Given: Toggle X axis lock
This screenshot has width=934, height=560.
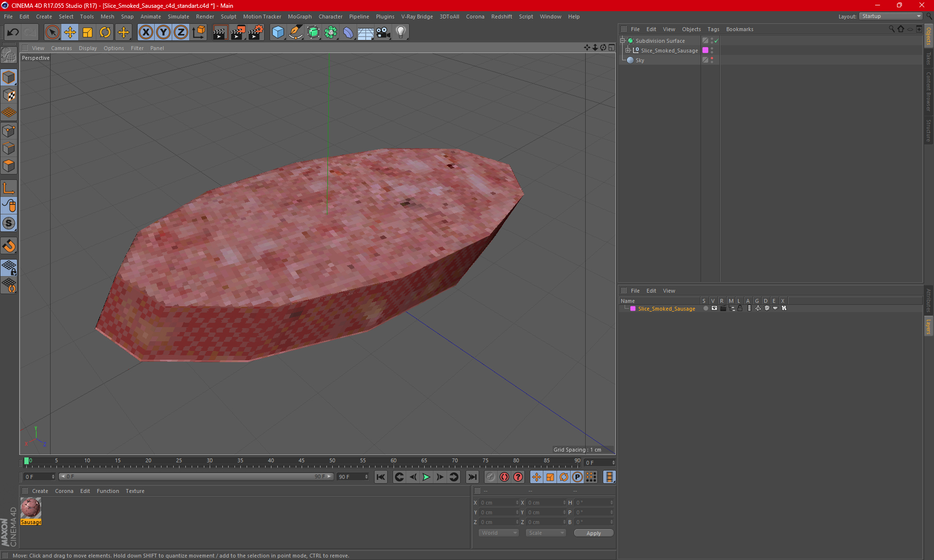Looking at the screenshot, I should click(x=145, y=33).
